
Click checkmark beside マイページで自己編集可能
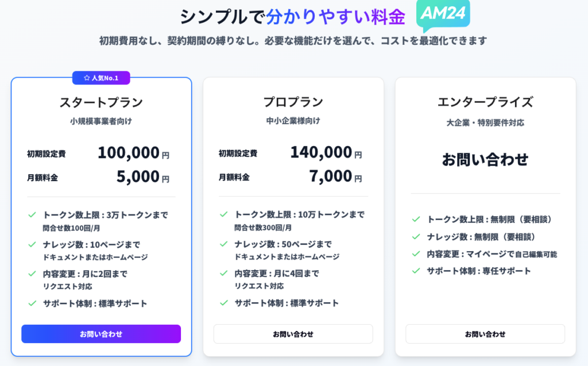[x=416, y=254]
